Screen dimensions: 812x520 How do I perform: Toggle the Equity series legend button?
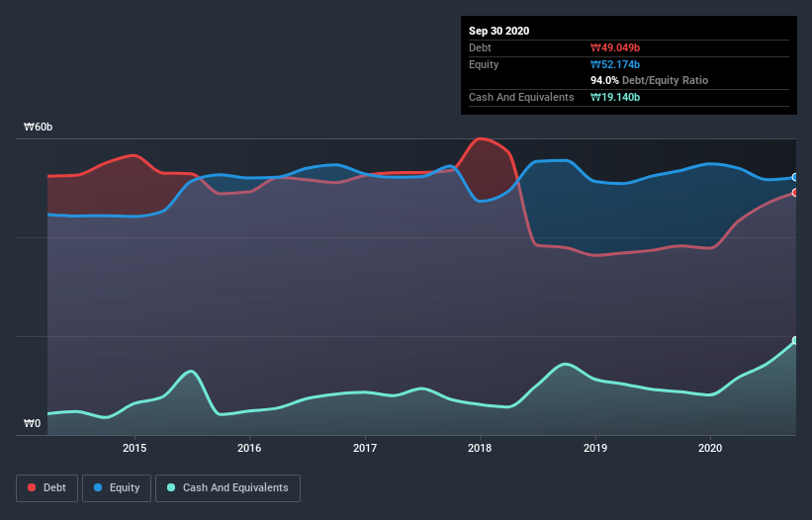pos(117,488)
